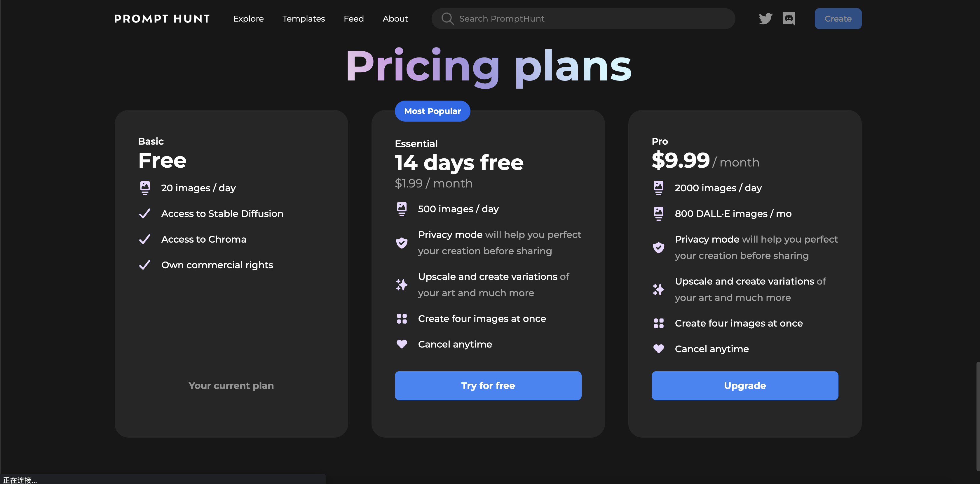Click image icon beside 20 images / day
This screenshot has height=484, width=980.
click(145, 188)
